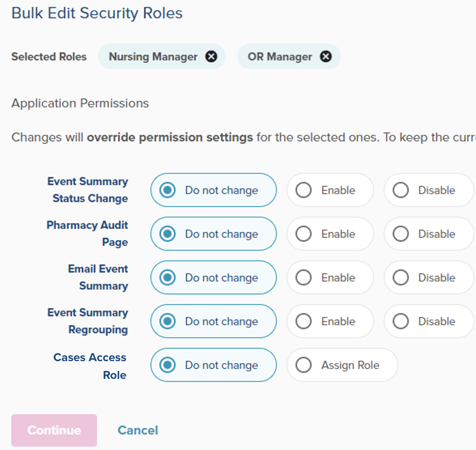Screen dimensions: 476x450
Task: Choose Do not change for Pharmacy Audit Page
Action: [x=214, y=234]
